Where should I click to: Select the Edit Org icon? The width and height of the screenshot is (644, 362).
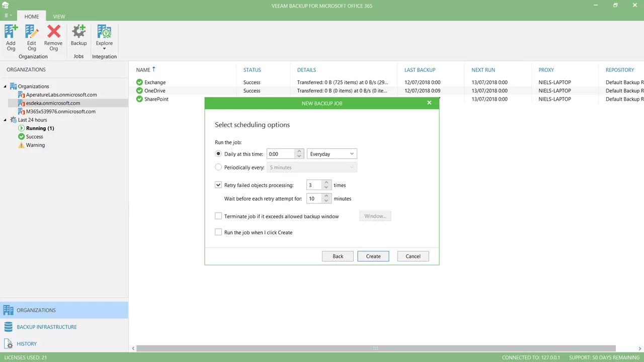[x=31, y=38]
